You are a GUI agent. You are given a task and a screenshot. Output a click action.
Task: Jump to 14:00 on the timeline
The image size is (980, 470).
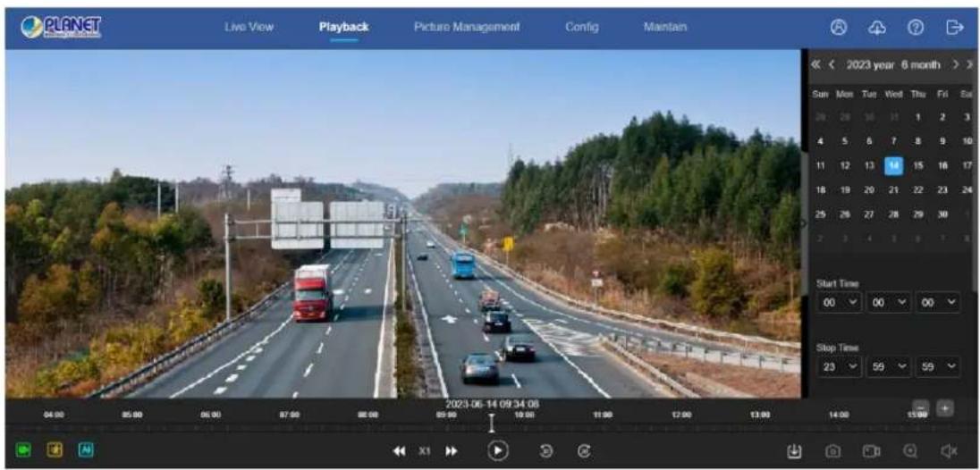pos(838,415)
